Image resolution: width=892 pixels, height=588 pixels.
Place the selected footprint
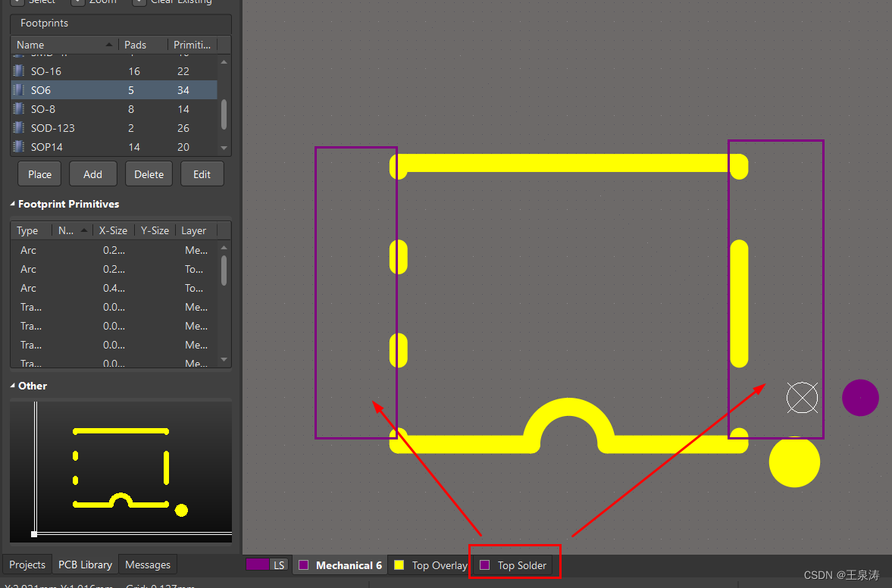40,174
